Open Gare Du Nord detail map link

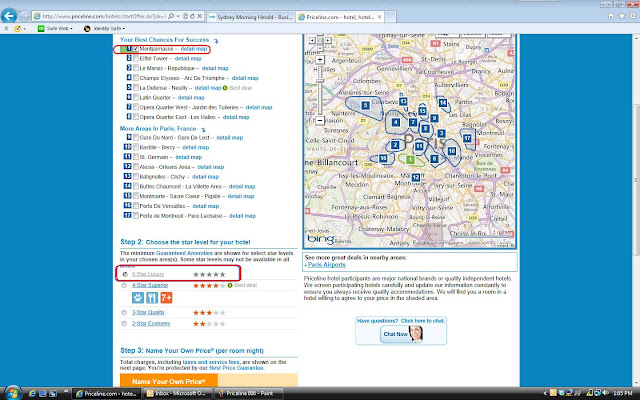(230, 138)
